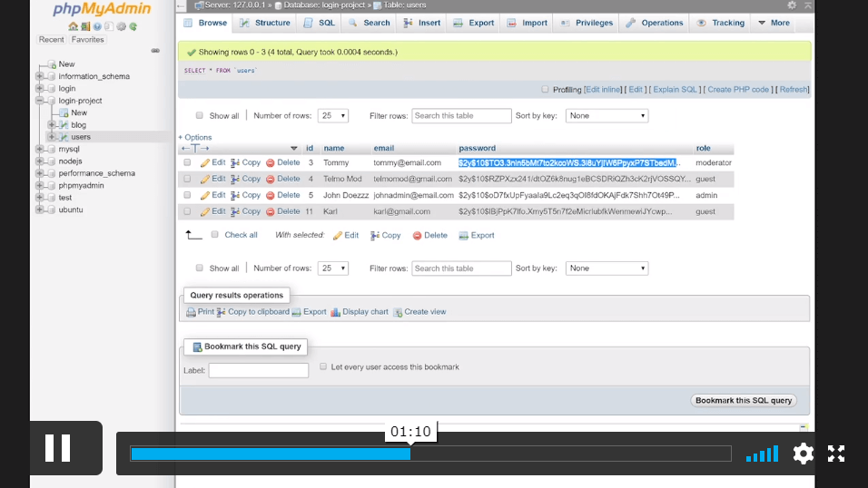Viewport: 868px width, 488px height.
Task: Click red Delete icon for Karl row
Action: (x=271, y=211)
